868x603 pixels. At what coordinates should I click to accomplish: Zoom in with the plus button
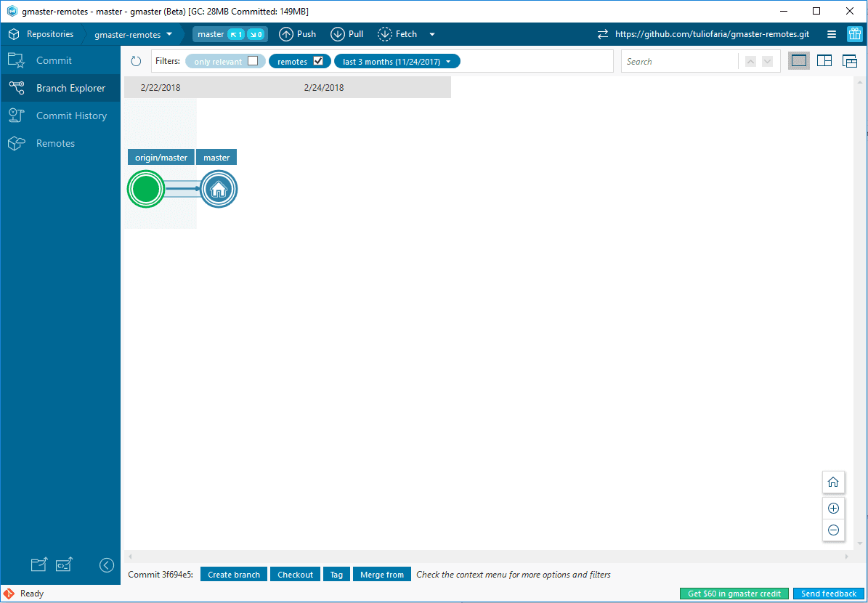pos(833,509)
